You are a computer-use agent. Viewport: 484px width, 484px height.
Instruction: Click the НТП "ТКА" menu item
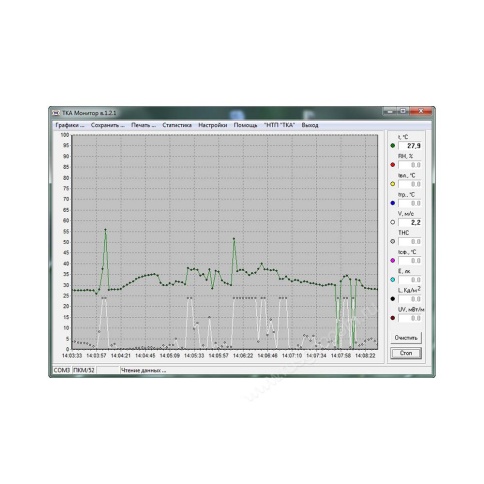tap(279, 125)
